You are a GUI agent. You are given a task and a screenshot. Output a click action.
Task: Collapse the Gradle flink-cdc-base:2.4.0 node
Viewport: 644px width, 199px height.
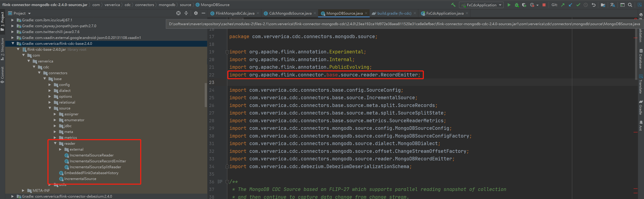click(x=12, y=43)
